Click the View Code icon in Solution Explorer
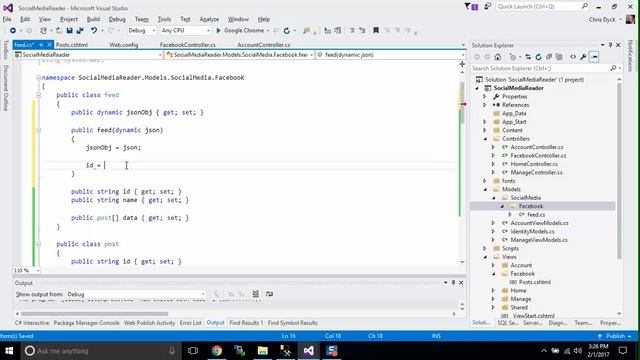 (573, 57)
